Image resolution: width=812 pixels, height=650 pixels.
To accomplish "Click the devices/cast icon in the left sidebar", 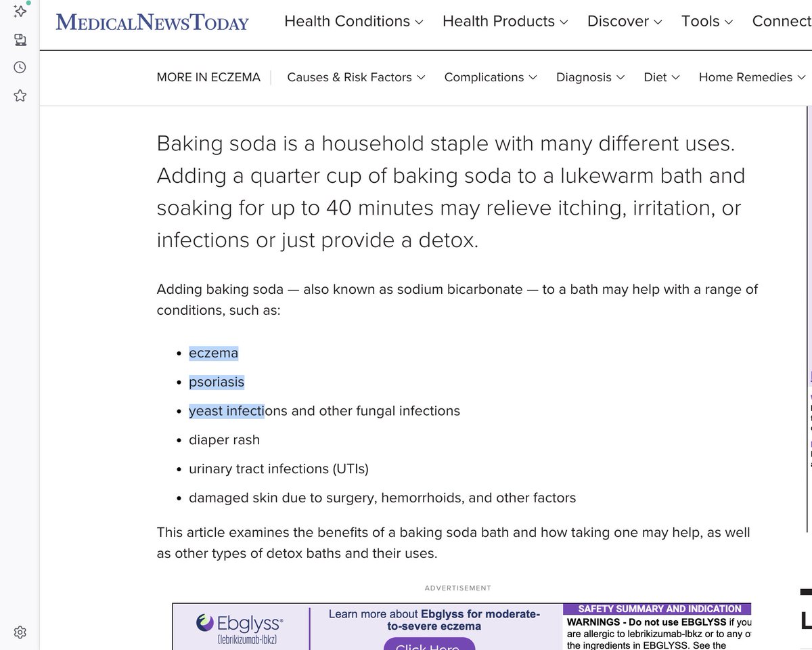I will pyautogui.click(x=20, y=39).
